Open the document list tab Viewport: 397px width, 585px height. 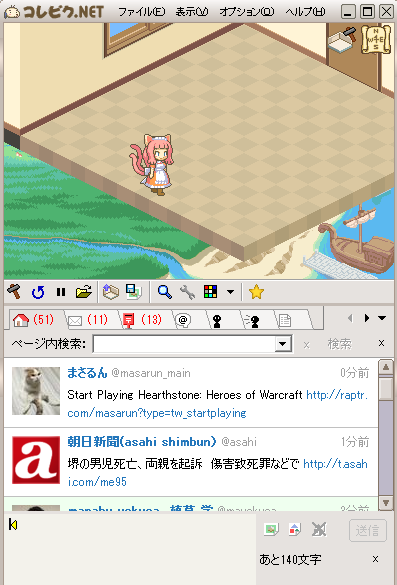[x=285, y=321]
